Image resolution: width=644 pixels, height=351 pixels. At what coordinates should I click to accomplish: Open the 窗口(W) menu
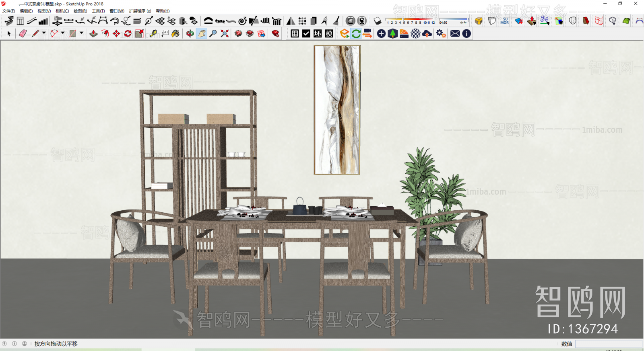[x=117, y=11]
